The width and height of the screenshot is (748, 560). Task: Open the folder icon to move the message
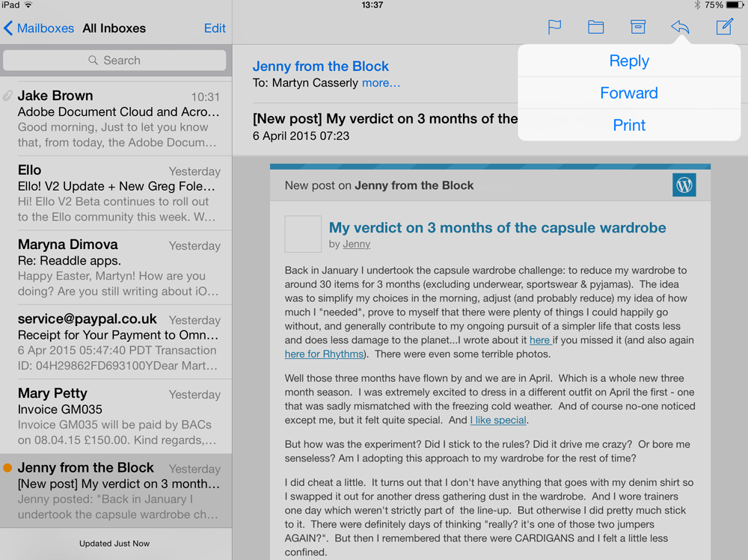tap(595, 27)
